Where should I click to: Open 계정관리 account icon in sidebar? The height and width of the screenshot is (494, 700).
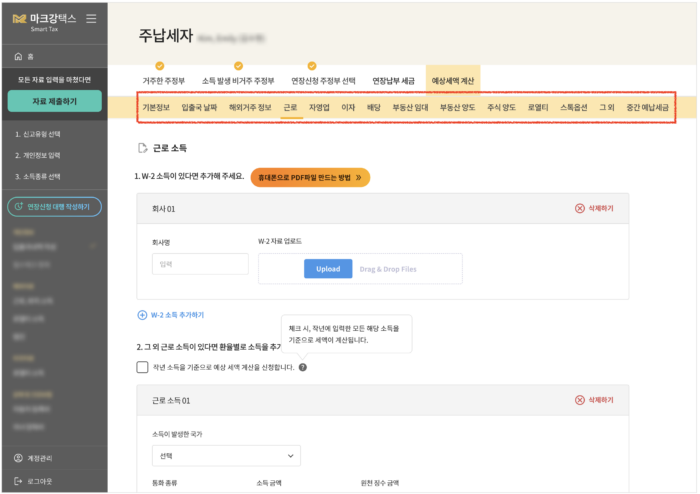pyautogui.click(x=18, y=458)
